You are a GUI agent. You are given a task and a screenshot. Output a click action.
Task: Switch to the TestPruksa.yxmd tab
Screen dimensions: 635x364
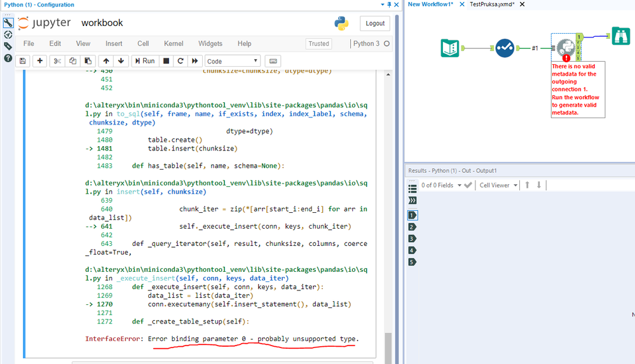coord(492,4)
